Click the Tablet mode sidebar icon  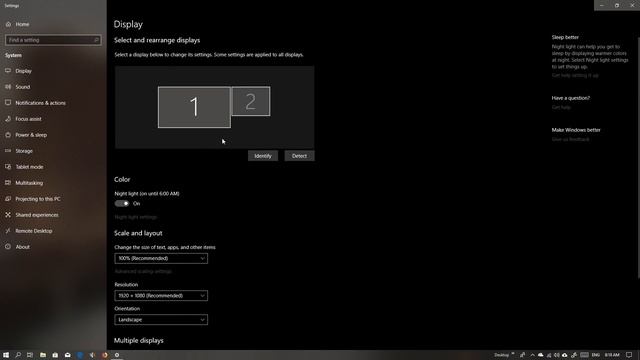8,167
